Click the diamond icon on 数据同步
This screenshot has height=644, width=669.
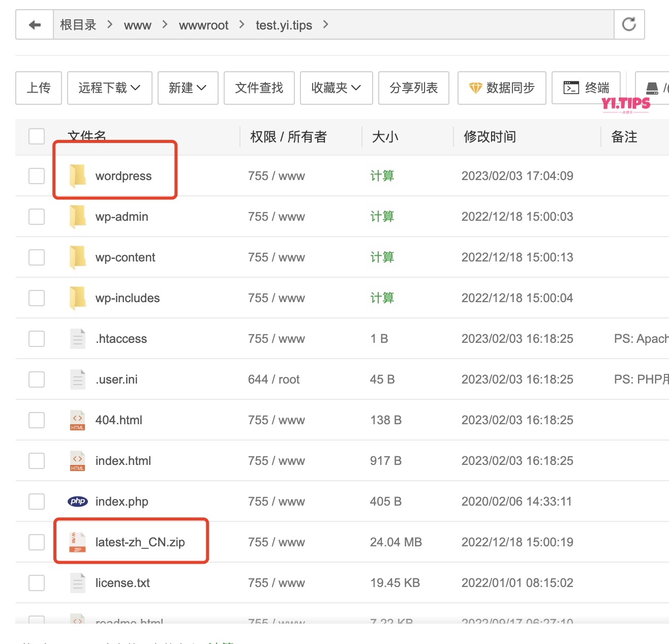(476, 87)
